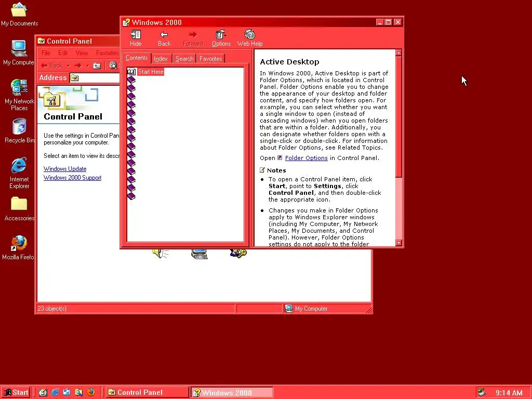Select the computer icon in Control Panel
This screenshot has height=399, width=532.
coord(199,254)
